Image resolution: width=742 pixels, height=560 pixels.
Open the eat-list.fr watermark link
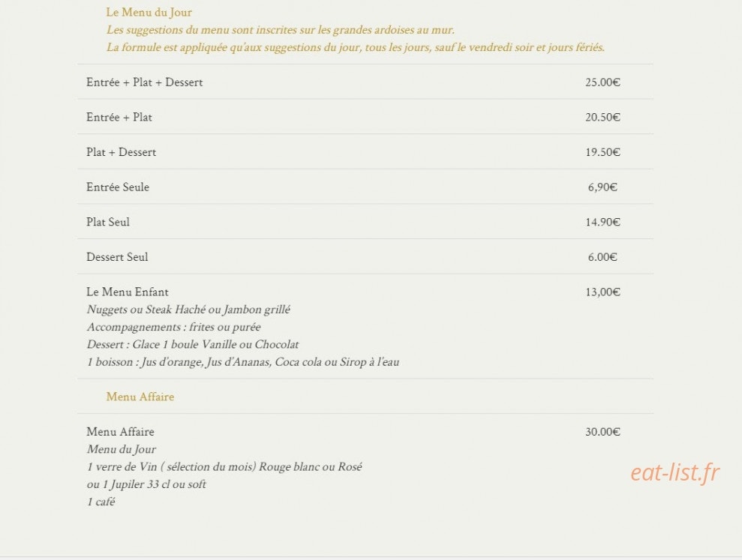pyautogui.click(x=675, y=472)
